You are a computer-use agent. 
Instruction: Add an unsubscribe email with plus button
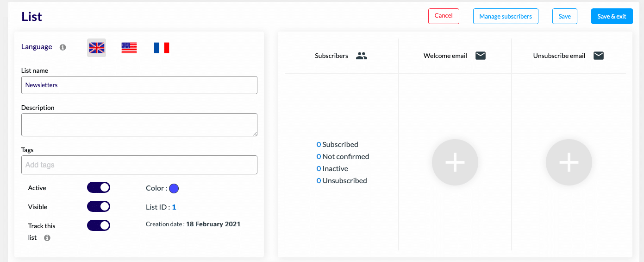569,162
